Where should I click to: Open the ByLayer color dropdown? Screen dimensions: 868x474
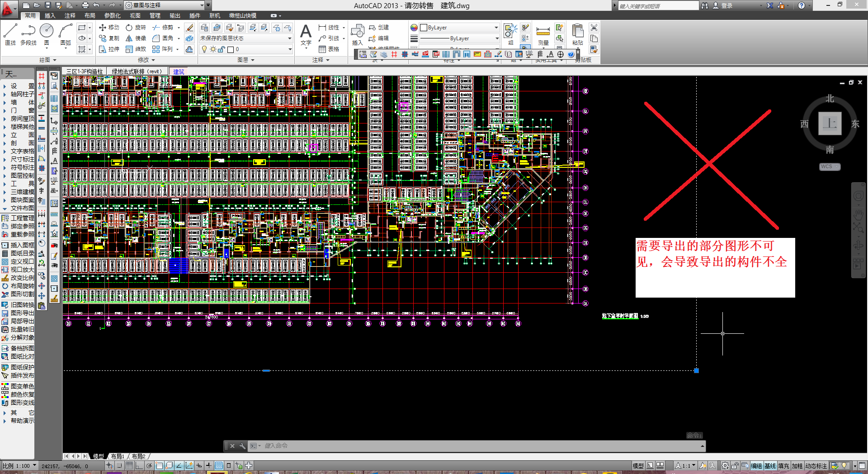click(x=459, y=28)
